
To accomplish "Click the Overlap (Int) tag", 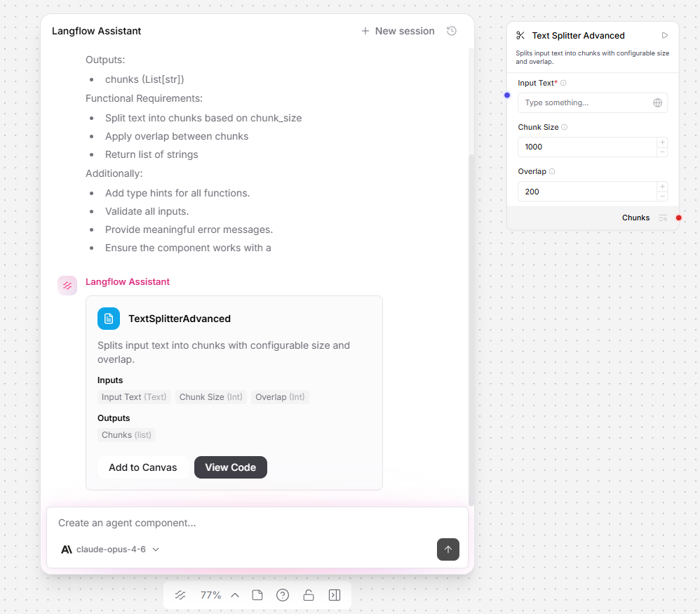I will click(x=280, y=397).
